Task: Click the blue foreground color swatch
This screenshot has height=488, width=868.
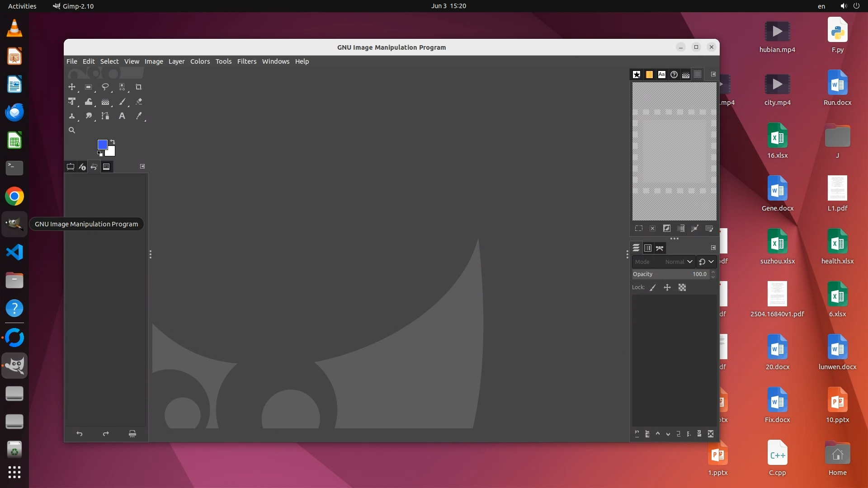Action: click(102, 144)
